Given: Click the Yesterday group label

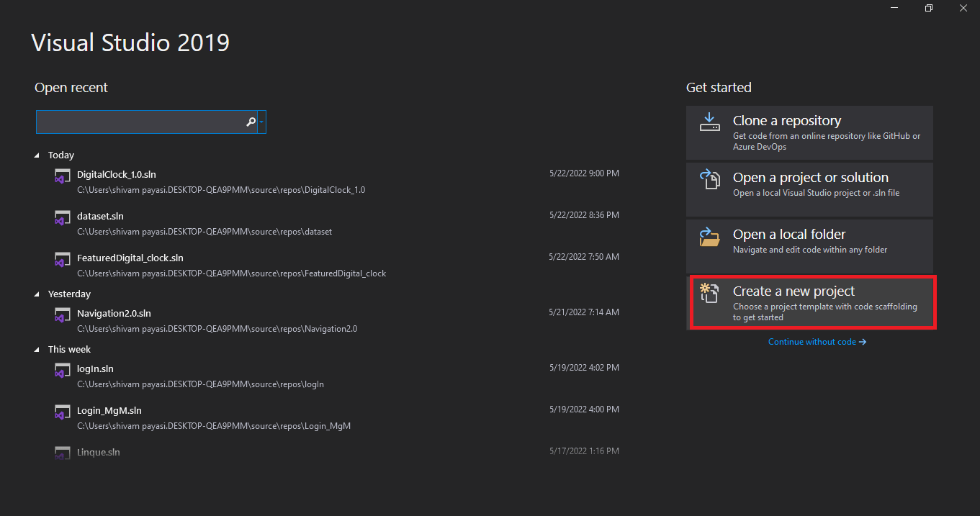Looking at the screenshot, I should tap(69, 294).
